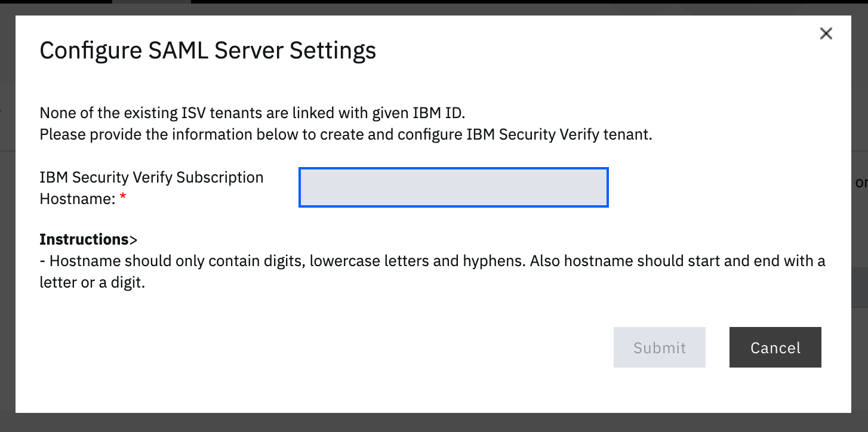Collapse the hostname Instructions text
Screen dimensions: 868x432
click(88, 239)
